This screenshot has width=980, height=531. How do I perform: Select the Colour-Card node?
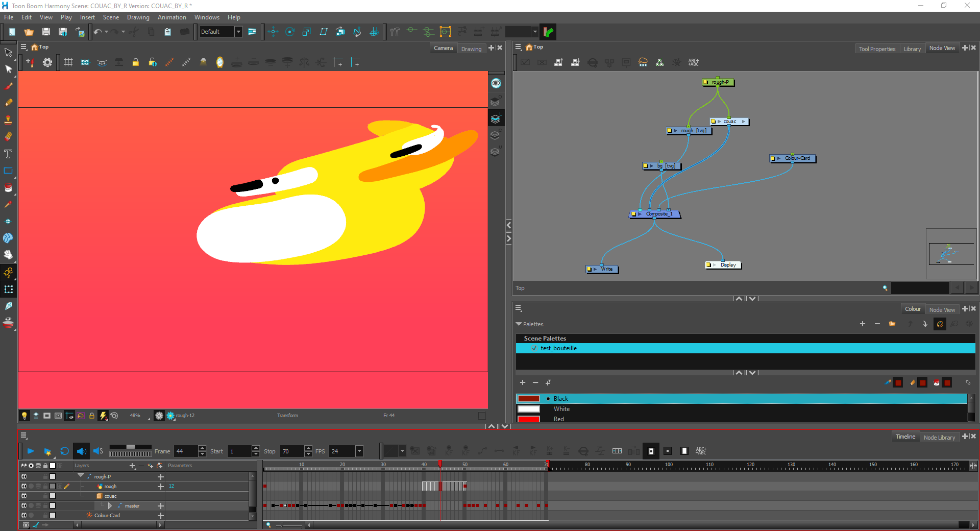pos(793,158)
